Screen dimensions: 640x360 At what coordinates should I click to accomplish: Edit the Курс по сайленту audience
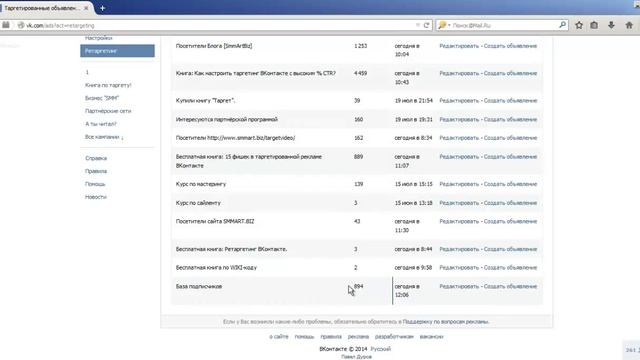click(459, 203)
